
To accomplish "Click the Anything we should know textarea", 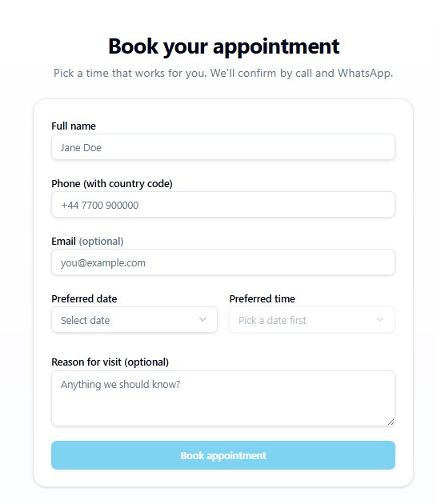I will click(223, 398).
